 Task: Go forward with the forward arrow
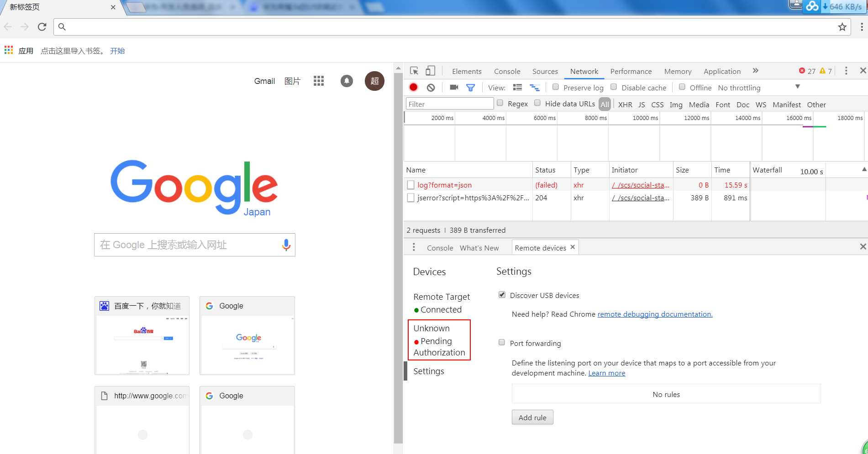(25, 27)
